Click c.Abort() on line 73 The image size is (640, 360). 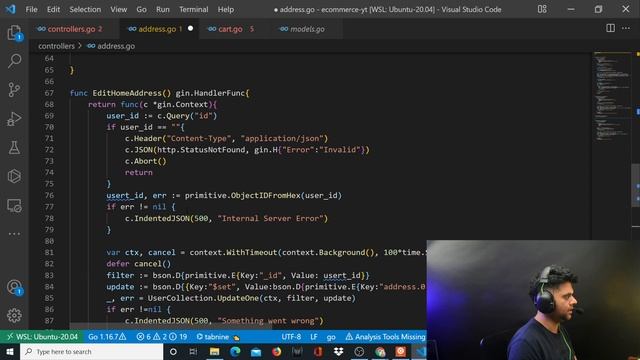[146, 161]
